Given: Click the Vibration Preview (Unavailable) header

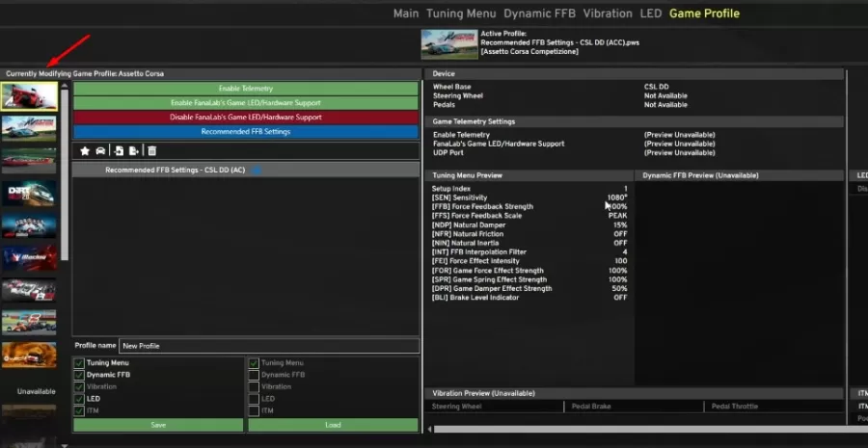Looking at the screenshot, I should (635, 393).
